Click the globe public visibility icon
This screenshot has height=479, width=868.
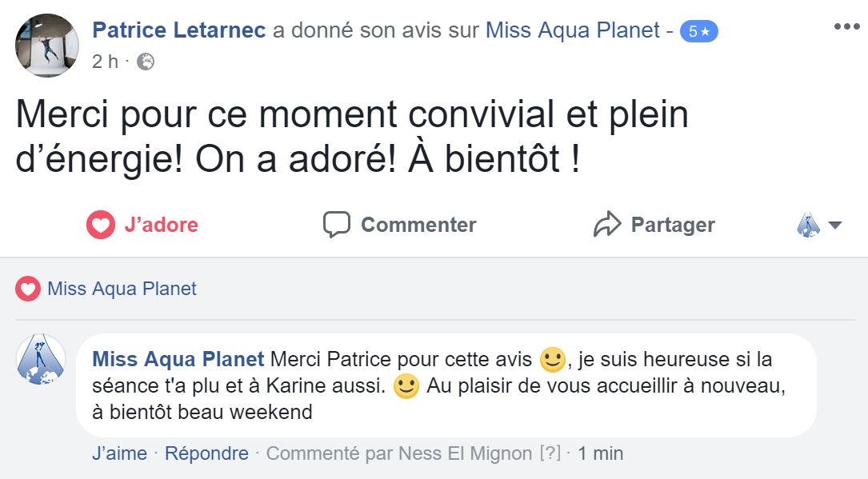145,62
